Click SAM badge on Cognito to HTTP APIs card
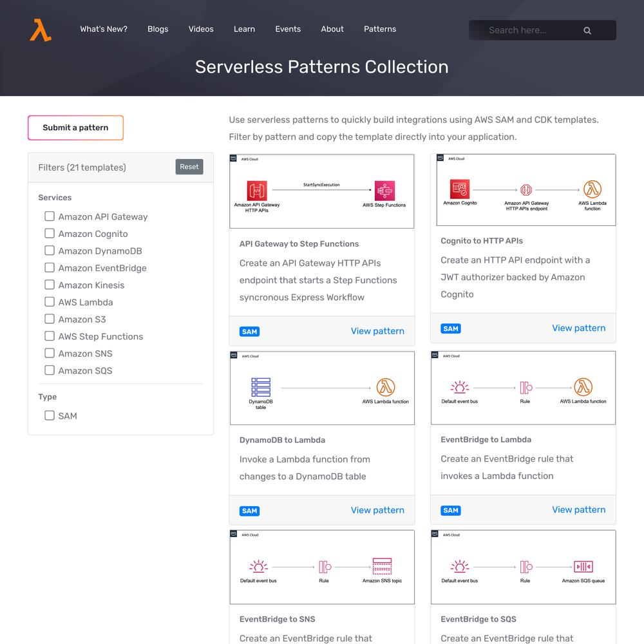 (451, 328)
